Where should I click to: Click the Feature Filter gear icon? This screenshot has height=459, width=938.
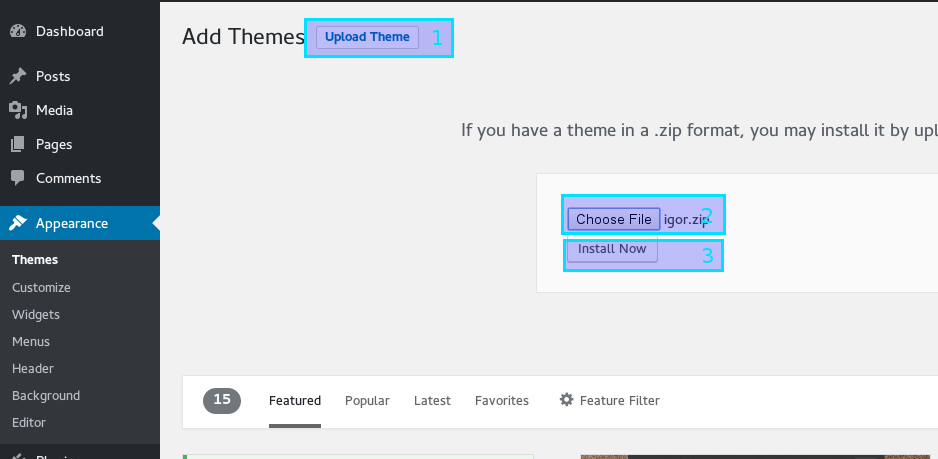click(567, 400)
